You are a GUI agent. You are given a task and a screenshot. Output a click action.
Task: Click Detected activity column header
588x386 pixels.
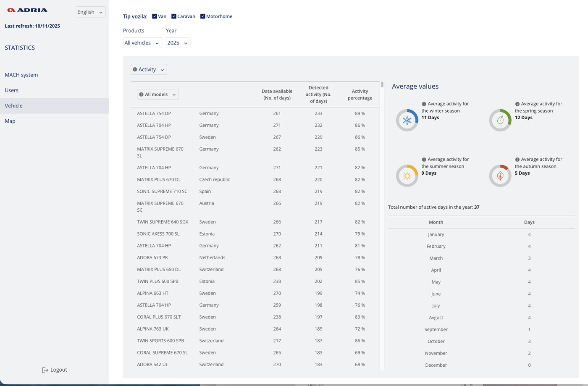coord(318,95)
